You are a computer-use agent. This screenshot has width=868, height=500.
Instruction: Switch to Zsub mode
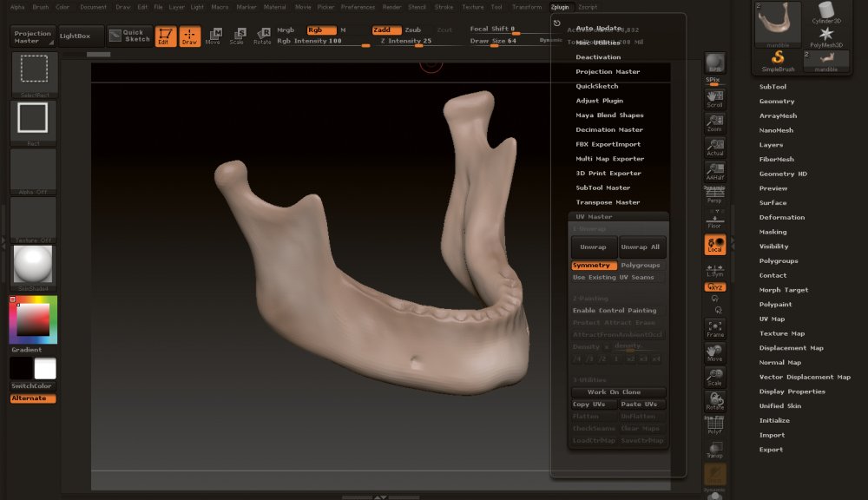(x=413, y=30)
